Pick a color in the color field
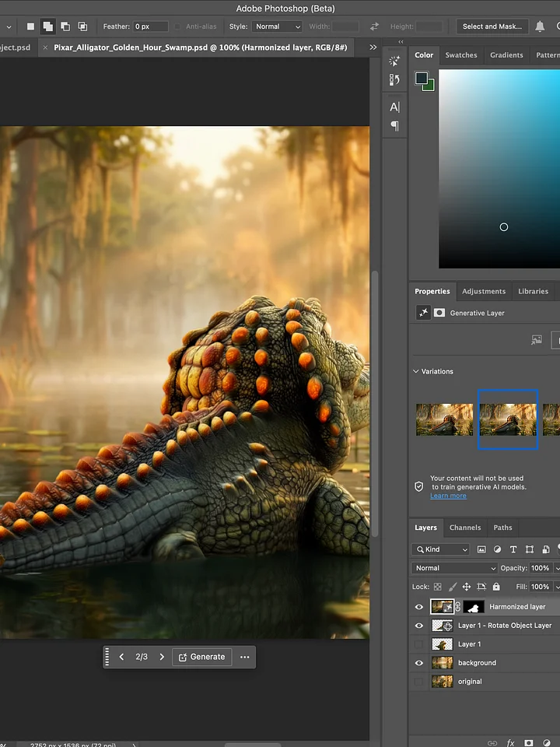560x747 pixels. (x=499, y=169)
